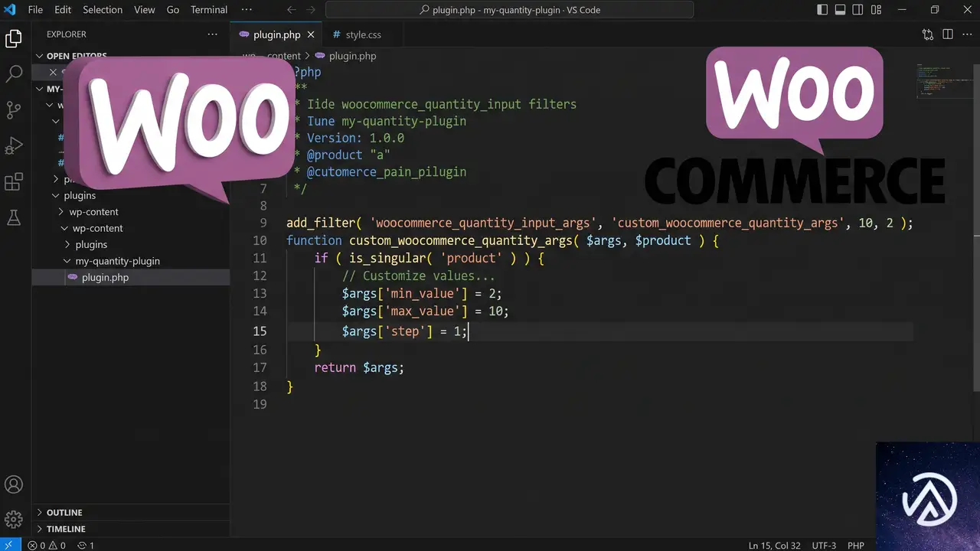980x551 pixels.
Task: Close the plugin.php editor tab
Action: [311, 34]
